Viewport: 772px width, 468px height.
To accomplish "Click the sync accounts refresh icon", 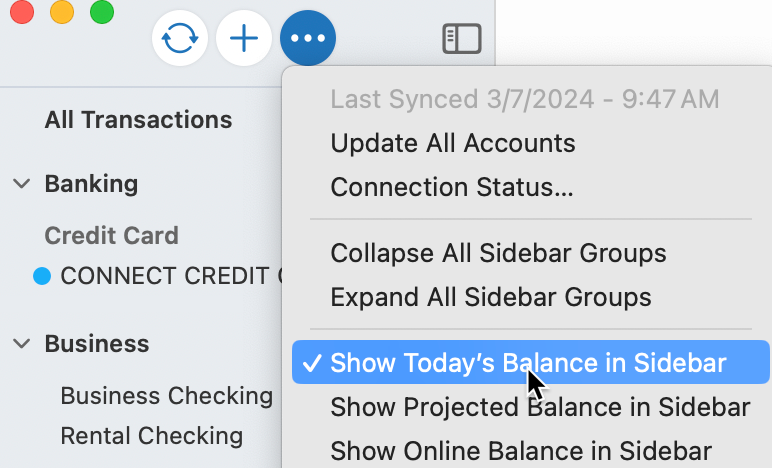I will [180, 38].
